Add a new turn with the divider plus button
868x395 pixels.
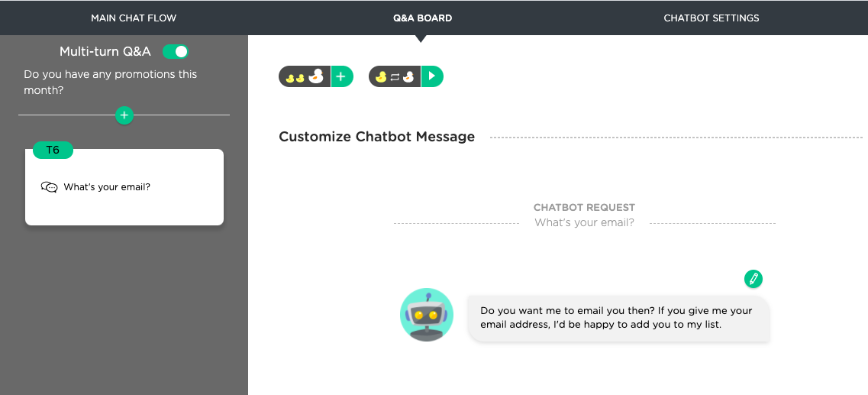tap(124, 115)
